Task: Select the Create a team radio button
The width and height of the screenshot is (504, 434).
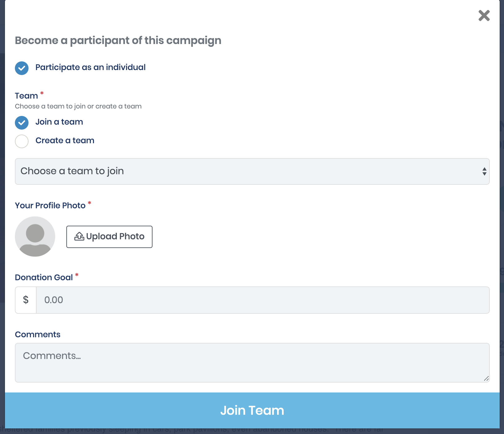Action: [x=22, y=141]
